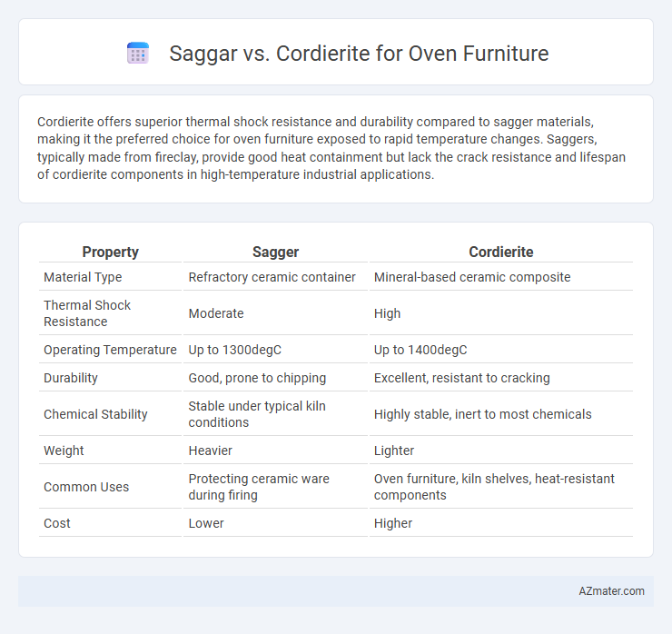Click the 'Heavier' cell

pos(210,451)
